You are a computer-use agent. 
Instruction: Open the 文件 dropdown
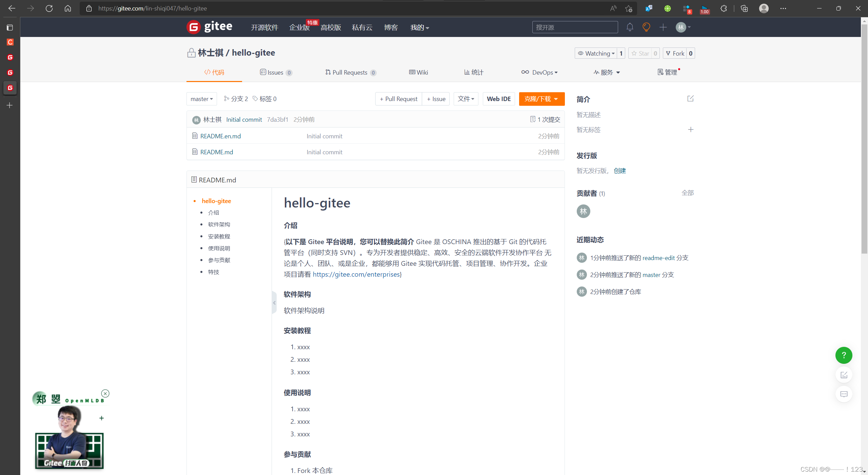pyautogui.click(x=466, y=99)
